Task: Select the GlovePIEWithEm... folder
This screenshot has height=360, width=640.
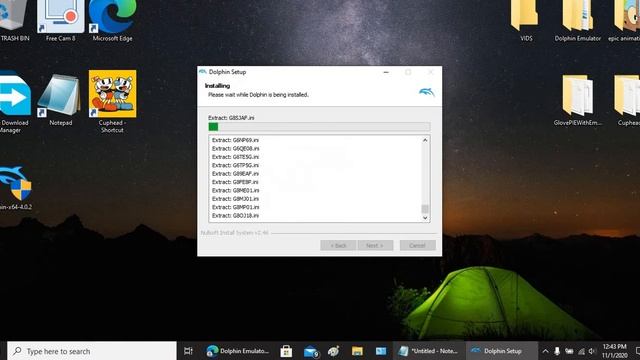Action: tap(578, 100)
